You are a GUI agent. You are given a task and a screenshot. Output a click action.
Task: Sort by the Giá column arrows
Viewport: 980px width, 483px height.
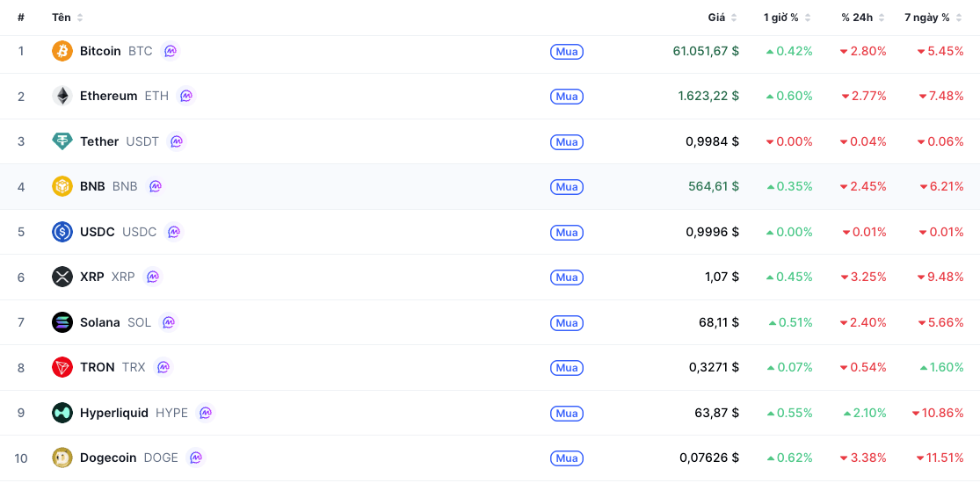734,18
